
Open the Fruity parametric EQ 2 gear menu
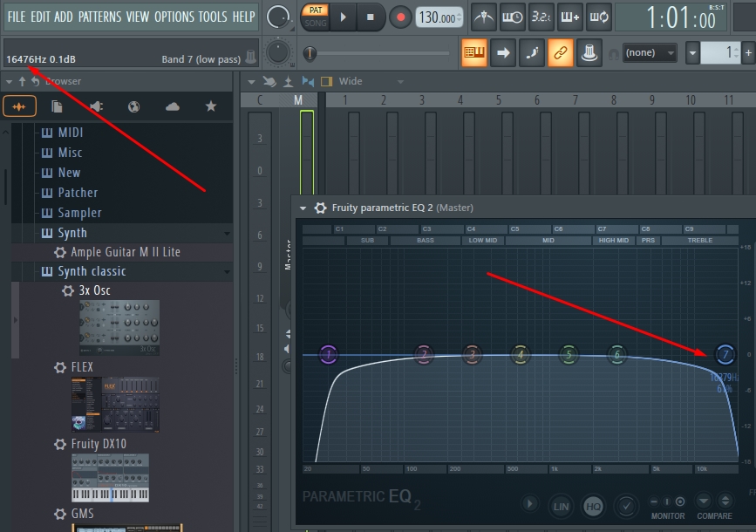click(x=320, y=208)
